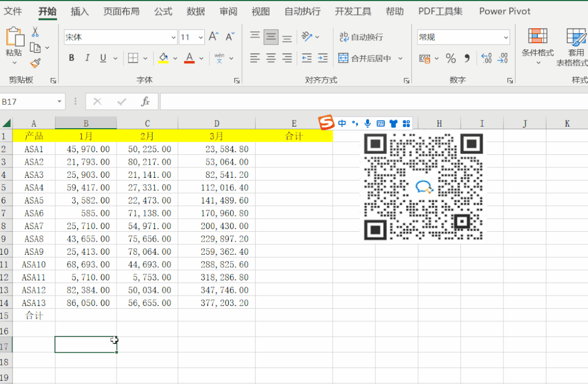Expand the number format dropdown 常规

coord(506,37)
